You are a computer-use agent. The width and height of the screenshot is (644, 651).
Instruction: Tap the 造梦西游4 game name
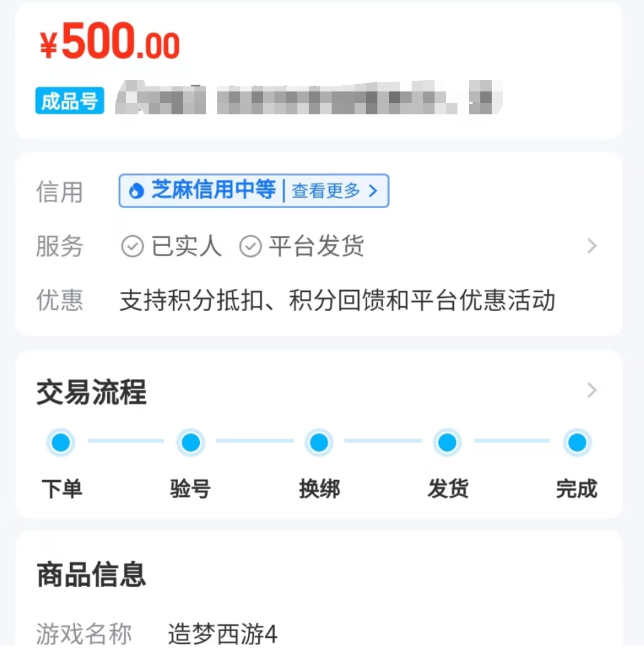coord(223,634)
